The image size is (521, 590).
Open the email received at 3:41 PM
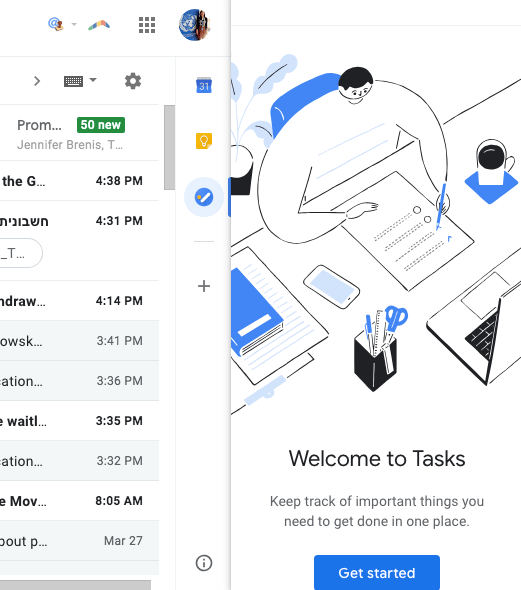click(x=79, y=341)
